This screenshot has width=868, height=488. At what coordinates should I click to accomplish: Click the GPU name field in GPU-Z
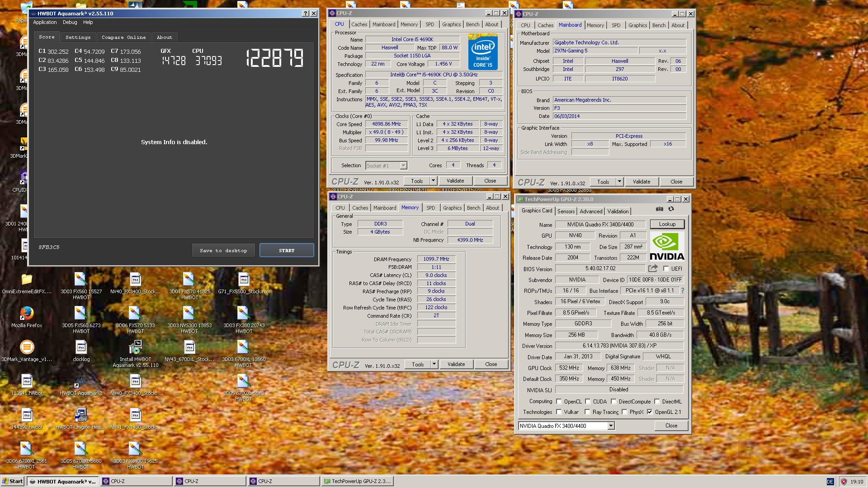coord(600,224)
